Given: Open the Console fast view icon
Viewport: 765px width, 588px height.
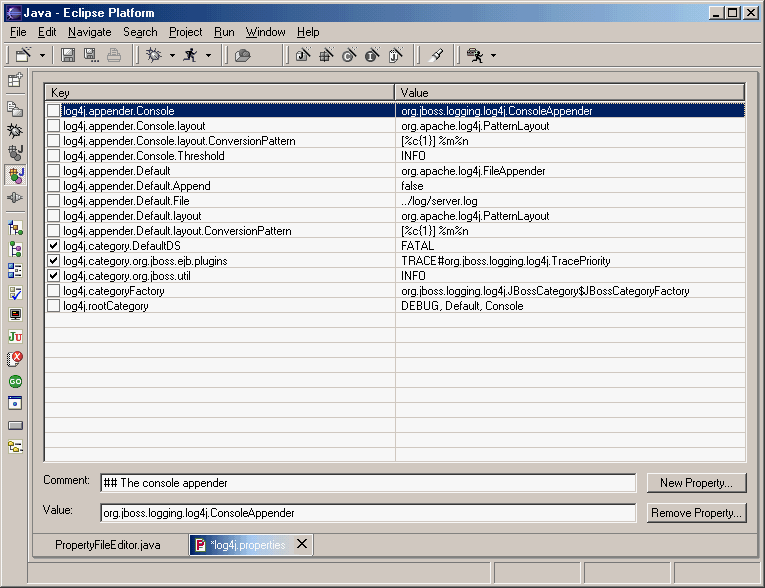Looking at the screenshot, I should click(15, 314).
